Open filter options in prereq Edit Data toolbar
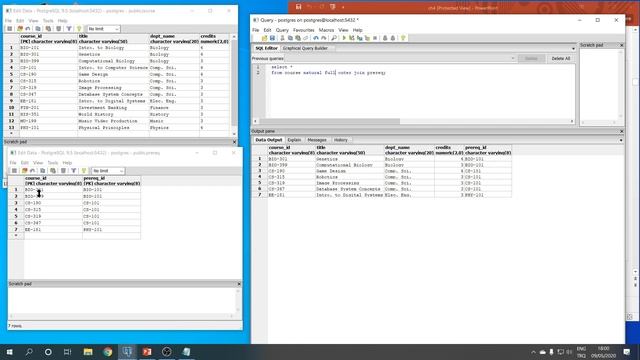The image size is (640, 360). point(73,171)
